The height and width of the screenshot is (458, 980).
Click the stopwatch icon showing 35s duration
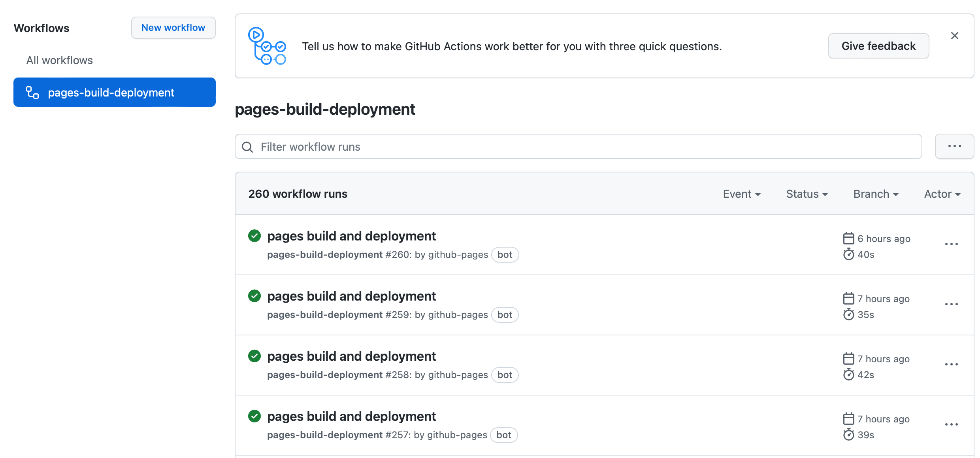pos(849,314)
